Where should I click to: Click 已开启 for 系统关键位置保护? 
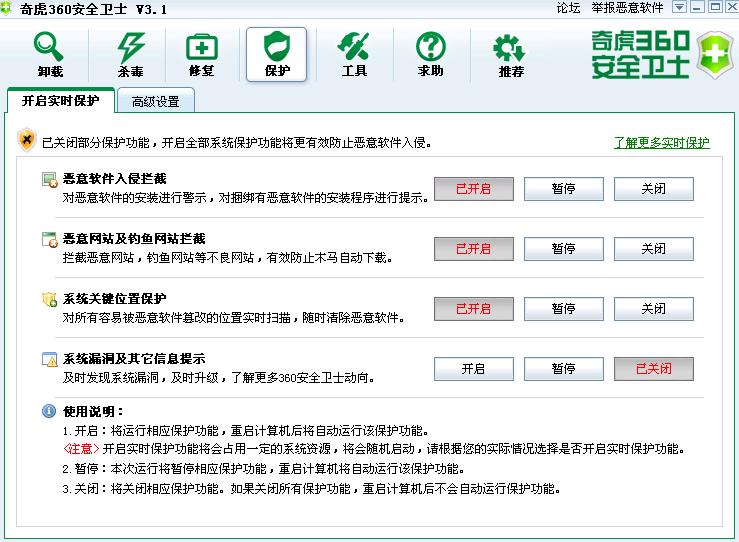[474, 309]
